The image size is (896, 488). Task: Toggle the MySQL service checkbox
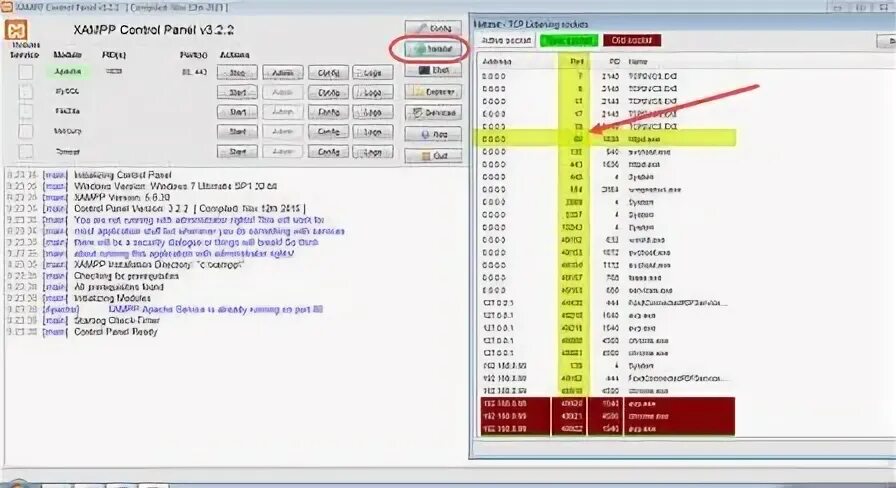coord(26,92)
